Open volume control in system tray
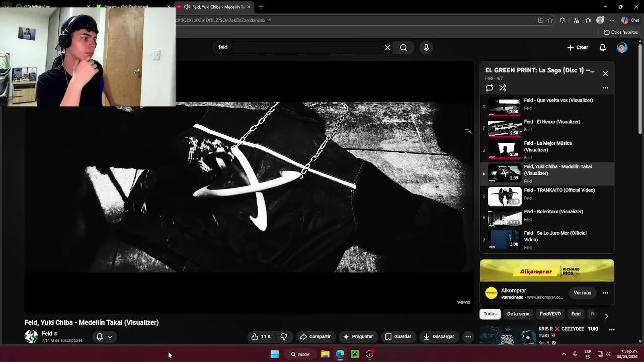 [608, 354]
